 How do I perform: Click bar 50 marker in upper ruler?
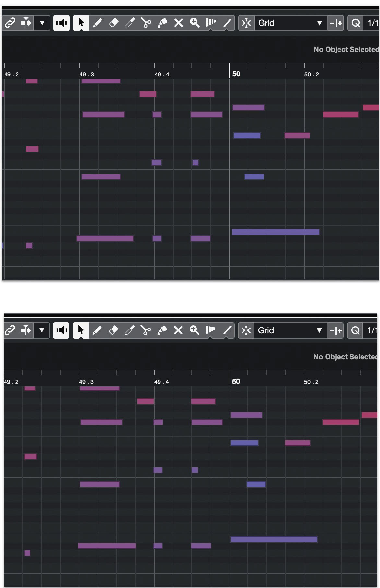click(x=236, y=74)
